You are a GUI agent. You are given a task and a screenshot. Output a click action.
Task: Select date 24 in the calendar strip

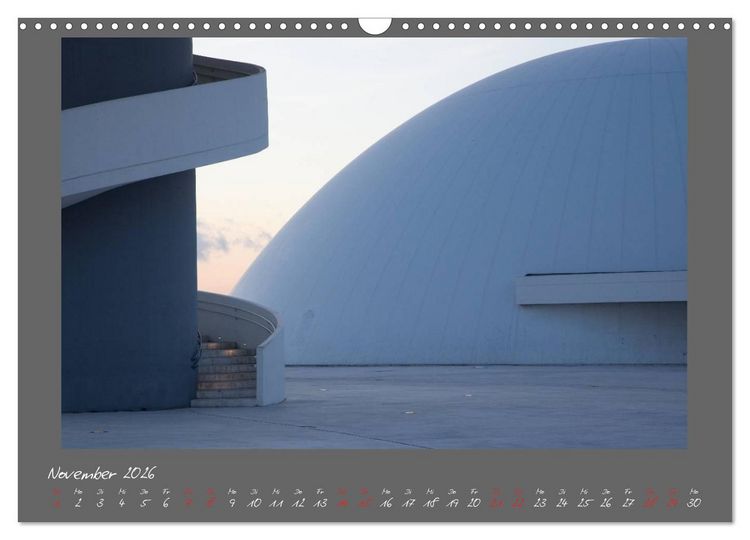coord(562,503)
